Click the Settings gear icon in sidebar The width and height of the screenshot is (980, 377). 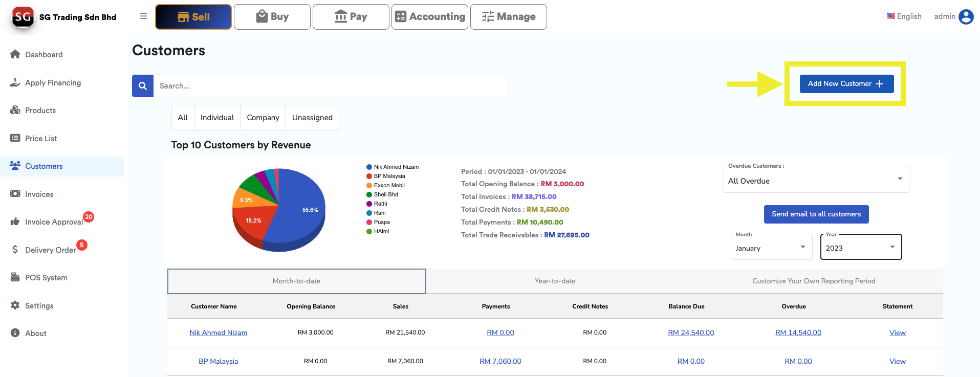[x=15, y=305]
